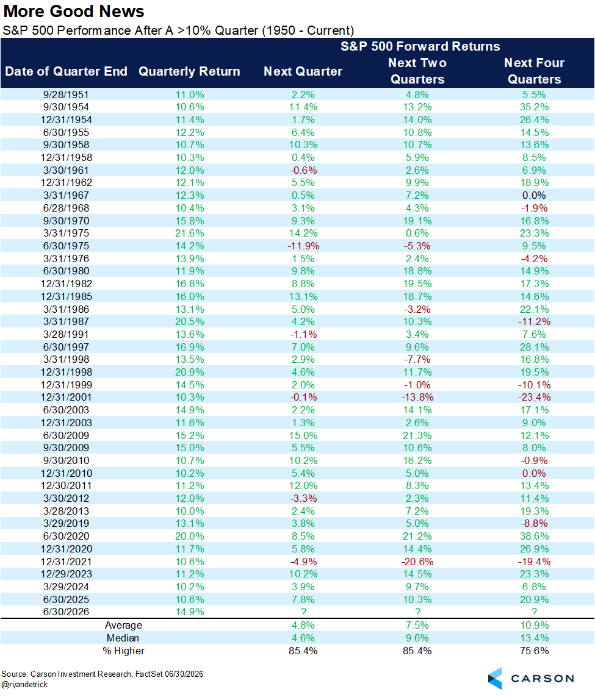The height and width of the screenshot is (700, 595).
Task: Click the 'Quarterly Return' column header
Action: 189,71
